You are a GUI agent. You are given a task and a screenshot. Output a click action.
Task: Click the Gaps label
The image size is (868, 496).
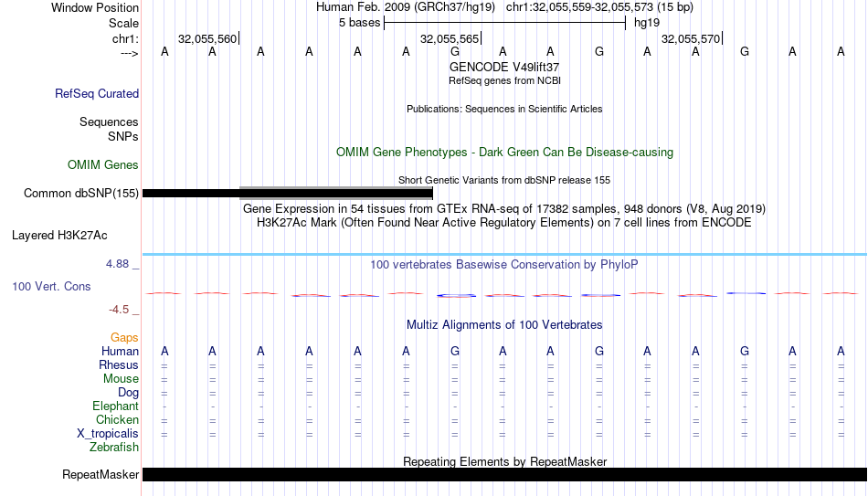124,338
